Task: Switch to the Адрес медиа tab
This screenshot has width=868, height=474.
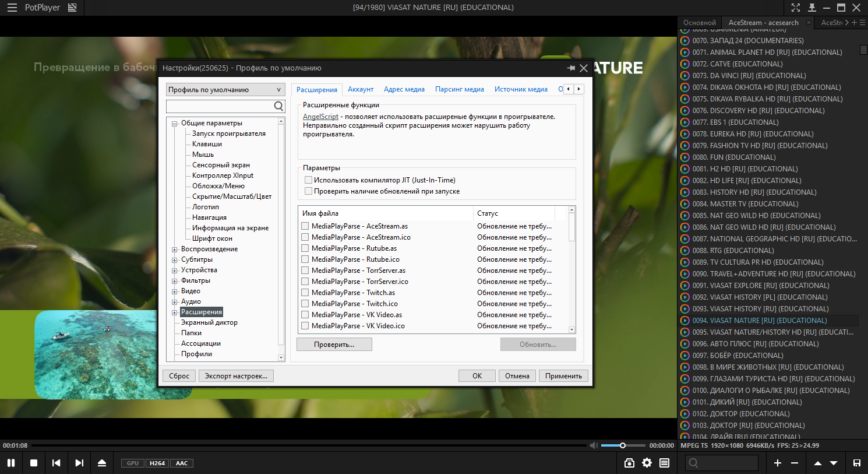Action: [x=404, y=89]
